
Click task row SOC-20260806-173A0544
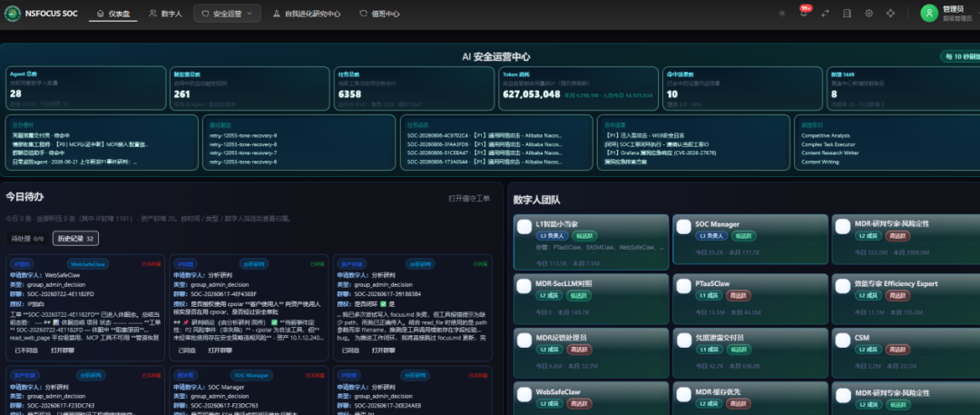[485, 162]
